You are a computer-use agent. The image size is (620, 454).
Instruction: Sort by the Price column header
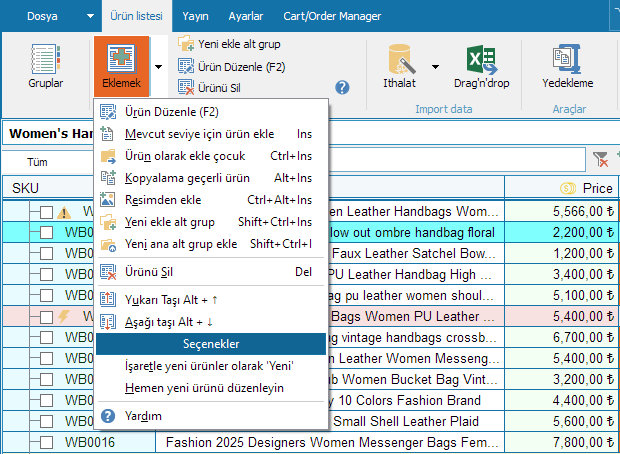point(560,188)
